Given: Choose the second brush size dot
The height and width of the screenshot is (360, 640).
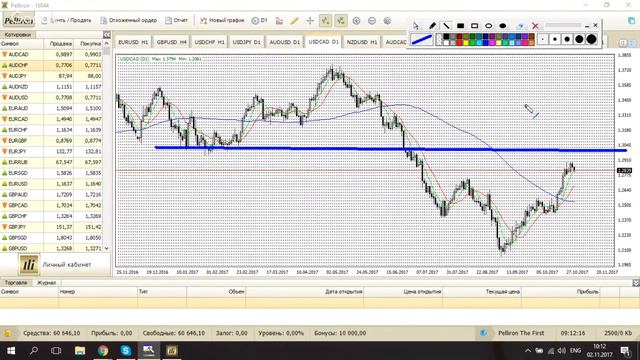Looking at the screenshot, I should click(555, 39).
